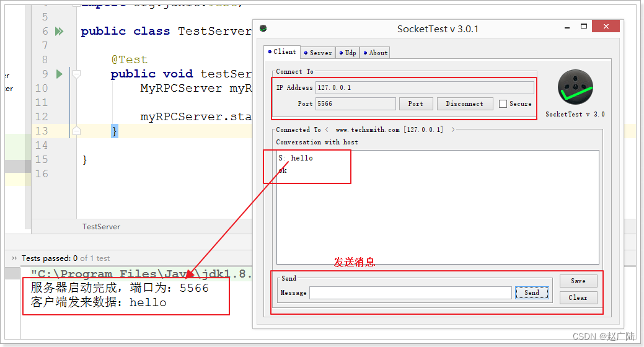
Task: Open the Udp tab
Action: tap(348, 53)
